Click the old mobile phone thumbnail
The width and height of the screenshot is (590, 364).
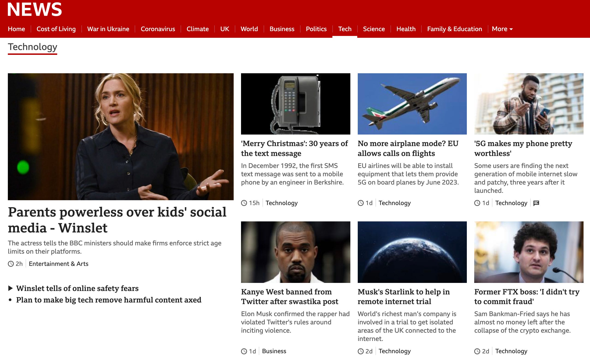pyautogui.click(x=295, y=104)
